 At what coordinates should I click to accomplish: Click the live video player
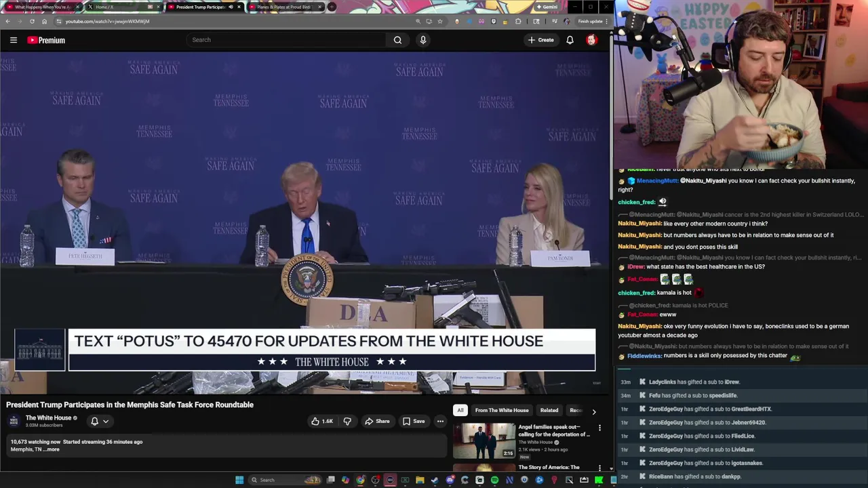tap(304, 224)
